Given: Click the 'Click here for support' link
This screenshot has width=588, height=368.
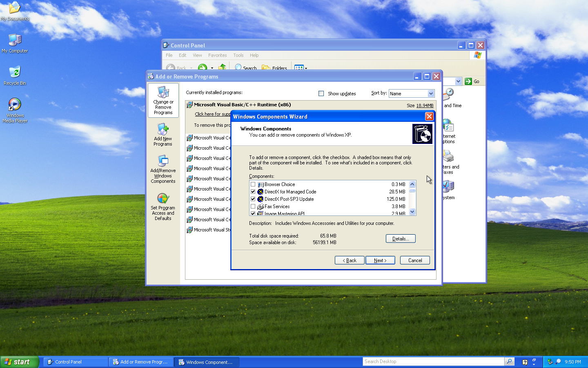Looking at the screenshot, I should point(213,114).
